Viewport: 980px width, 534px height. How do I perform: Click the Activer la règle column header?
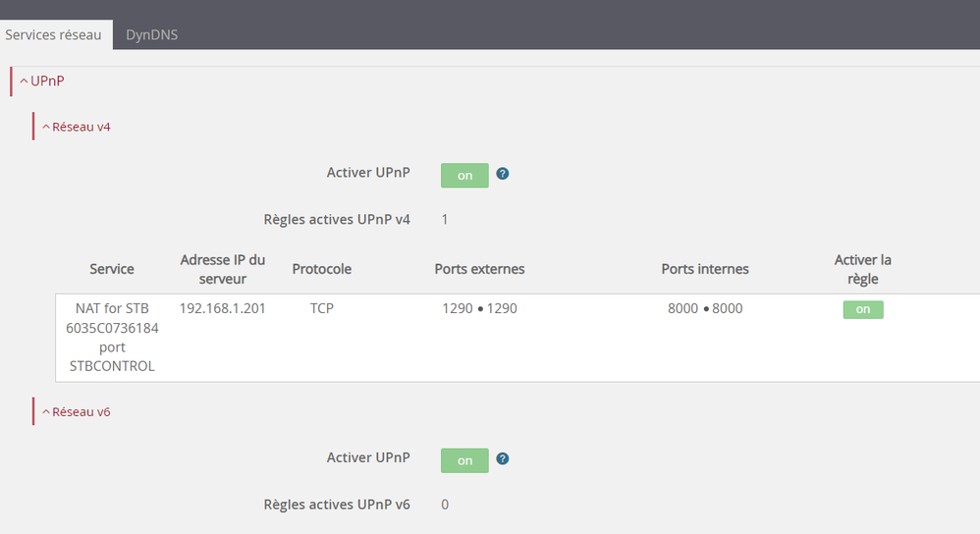coord(862,269)
